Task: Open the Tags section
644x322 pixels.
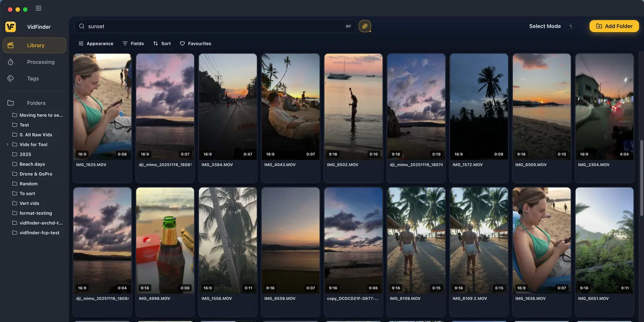Action: click(34, 78)
